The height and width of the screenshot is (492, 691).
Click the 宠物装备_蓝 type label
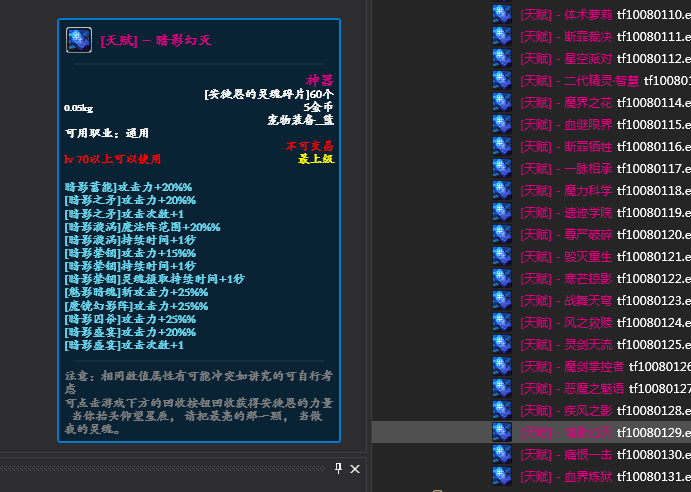(301, 120)
